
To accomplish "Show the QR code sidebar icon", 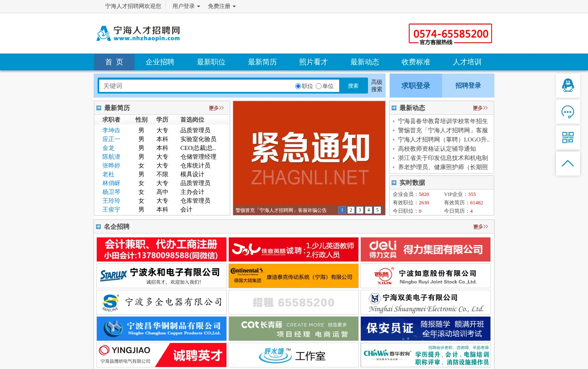I will [x=568, y=138].
